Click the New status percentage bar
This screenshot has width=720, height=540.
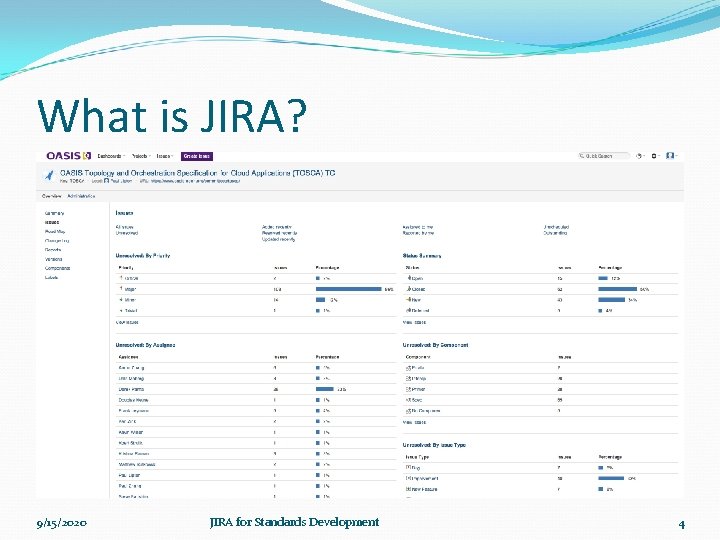point(611,299)
